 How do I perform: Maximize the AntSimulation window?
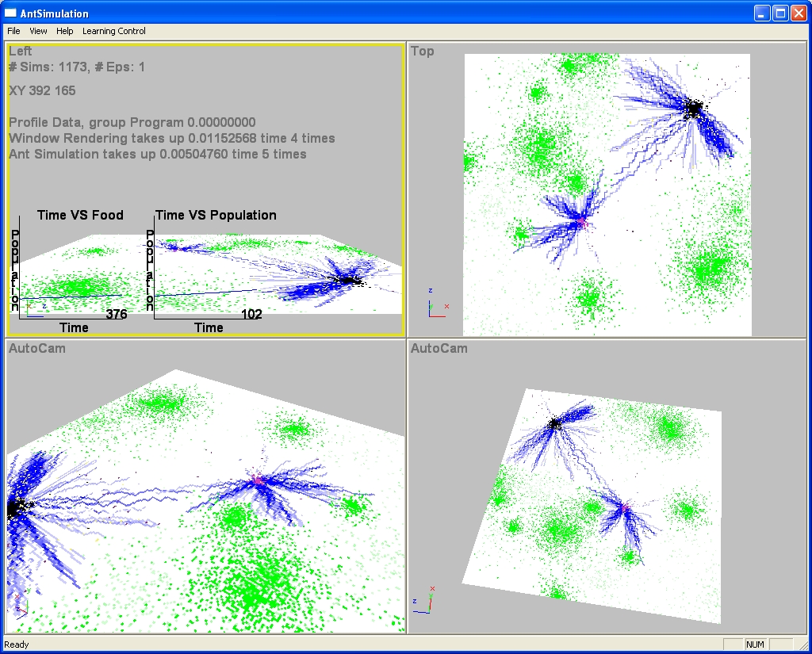click(779, 13)
